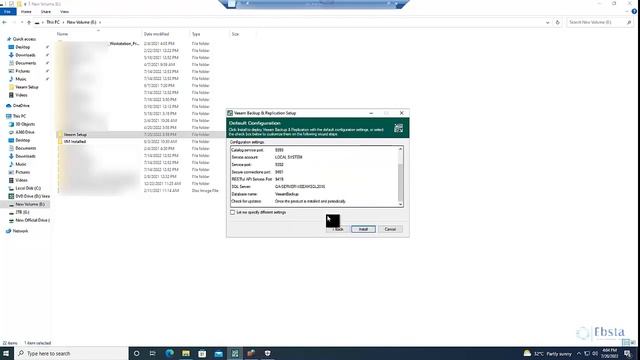This screenshot has height=360, width=640.
Task: Click the SQL Server setting row
Action: [314, 187]
